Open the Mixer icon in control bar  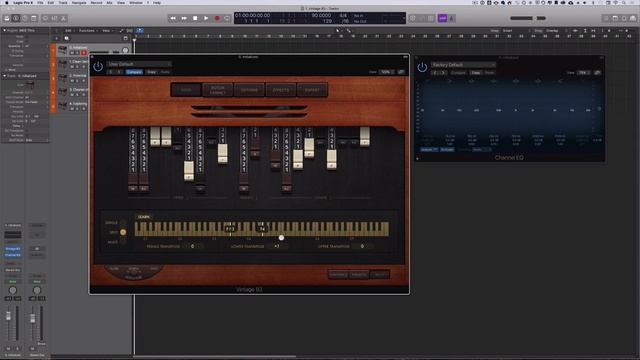[54, 18]
